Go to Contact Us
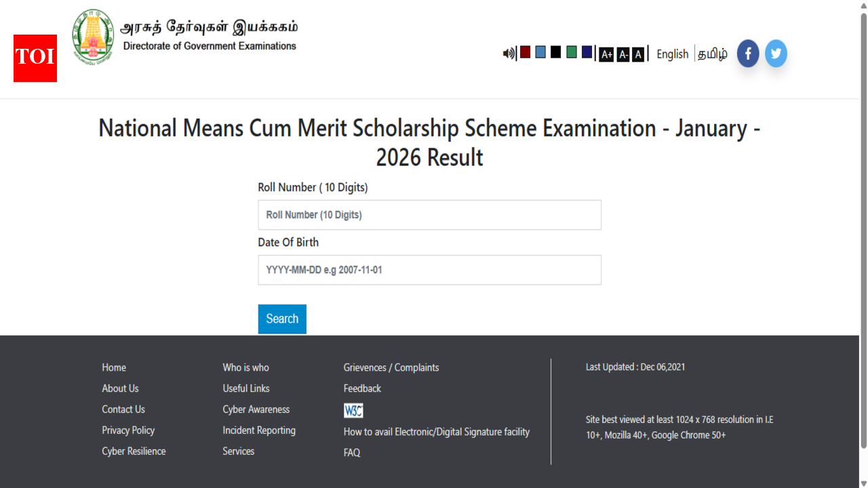The image size is (868, 488). click(x=123, y=409)
